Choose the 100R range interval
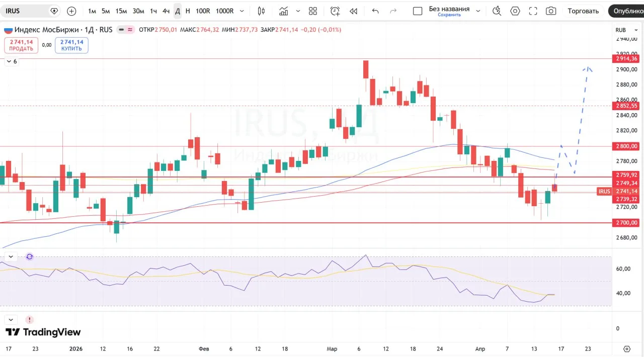This screenshot has height=357, width=644. point(203,11)
